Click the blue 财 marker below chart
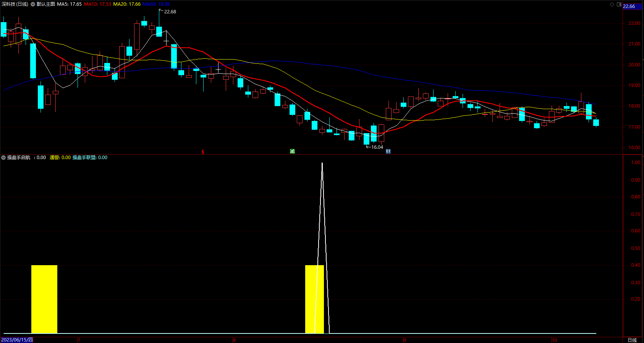 pyautogui.click(x=388, y=151)
